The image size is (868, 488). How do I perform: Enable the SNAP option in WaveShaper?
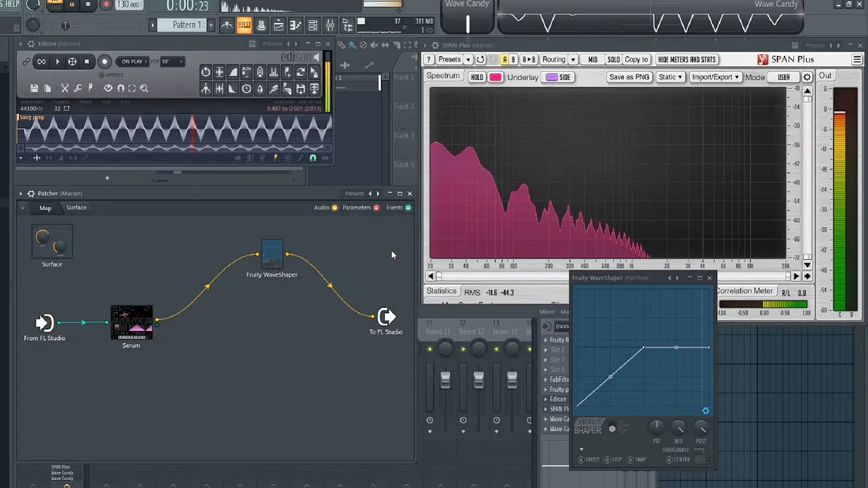coord(637,460)
